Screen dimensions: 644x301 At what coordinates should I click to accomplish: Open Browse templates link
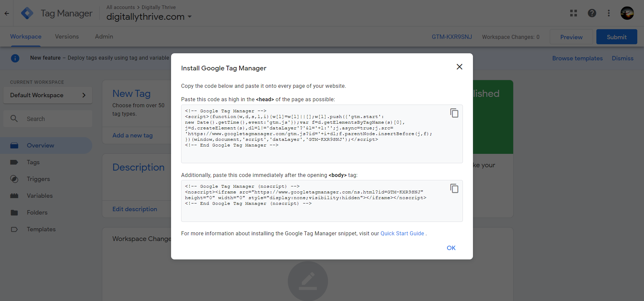tap(577, 58)
